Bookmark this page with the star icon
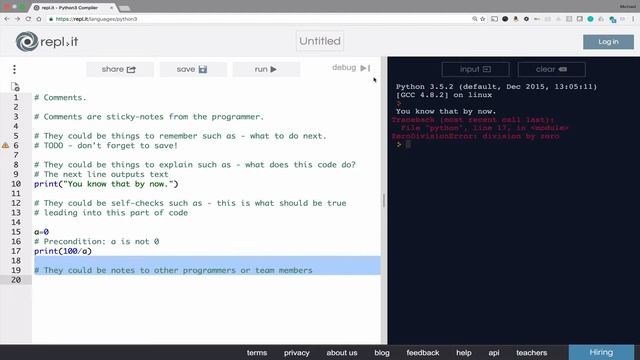 click(x=483, y=19)
